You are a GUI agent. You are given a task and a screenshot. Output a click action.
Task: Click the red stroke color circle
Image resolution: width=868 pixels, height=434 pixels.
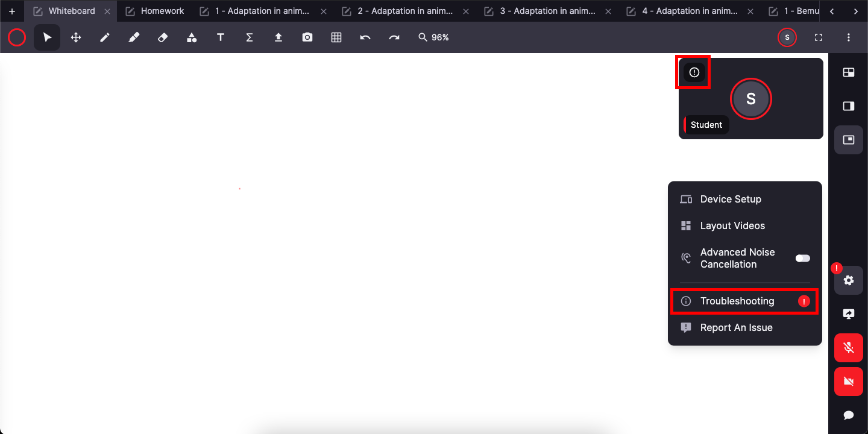(17, 37)
